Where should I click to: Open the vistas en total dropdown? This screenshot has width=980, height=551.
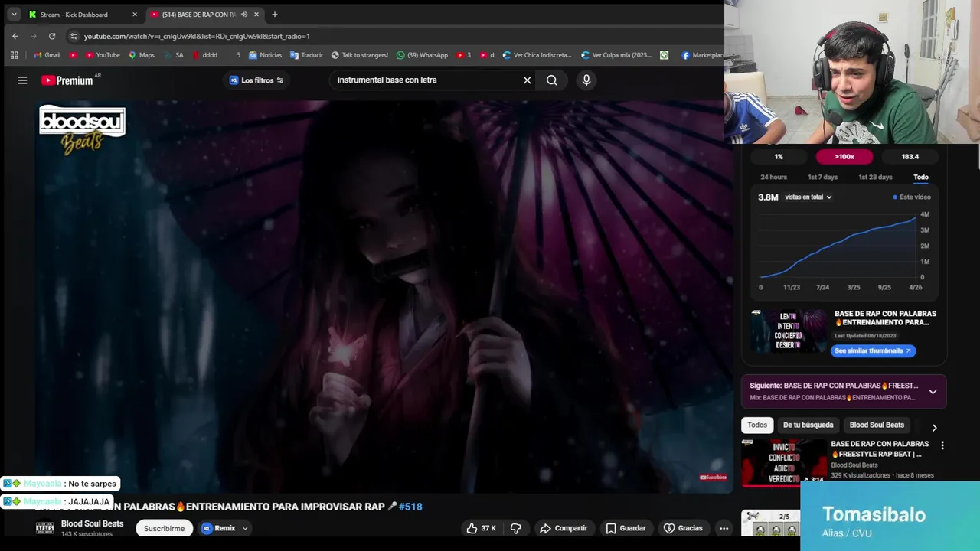808,197
